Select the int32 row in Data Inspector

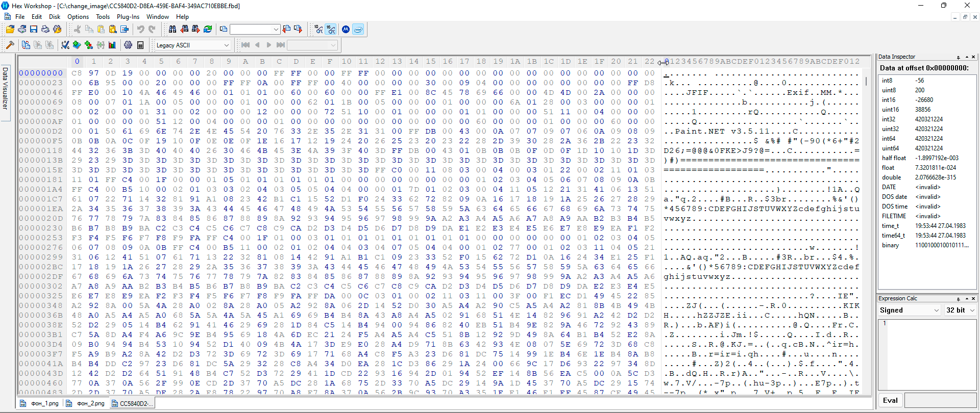pyautogui.click(x=927, y=119)
